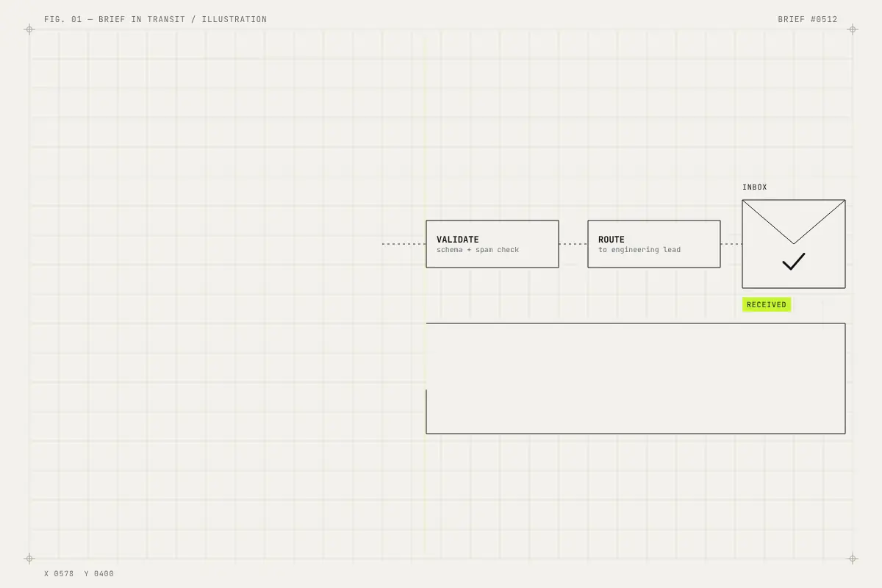Click the inbox envelope icon

794,244
